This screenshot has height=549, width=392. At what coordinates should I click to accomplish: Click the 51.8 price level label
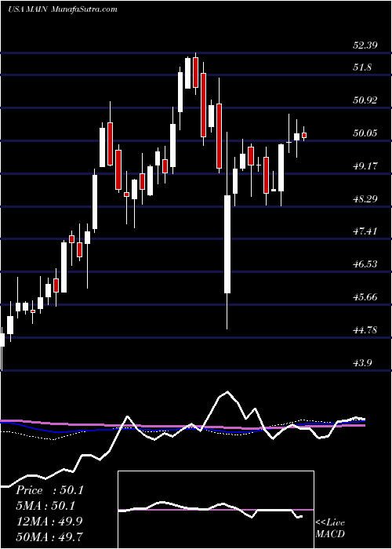362,67
